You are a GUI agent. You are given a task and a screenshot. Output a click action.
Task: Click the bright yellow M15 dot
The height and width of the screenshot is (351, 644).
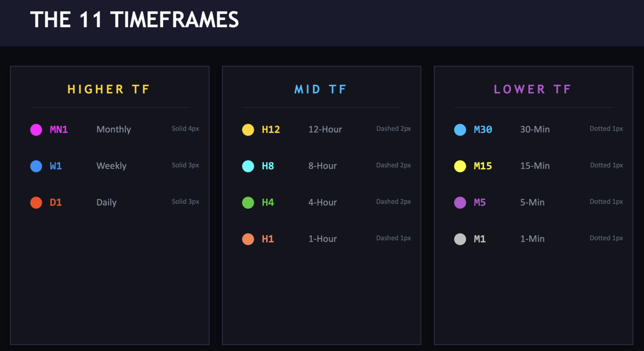460,166
